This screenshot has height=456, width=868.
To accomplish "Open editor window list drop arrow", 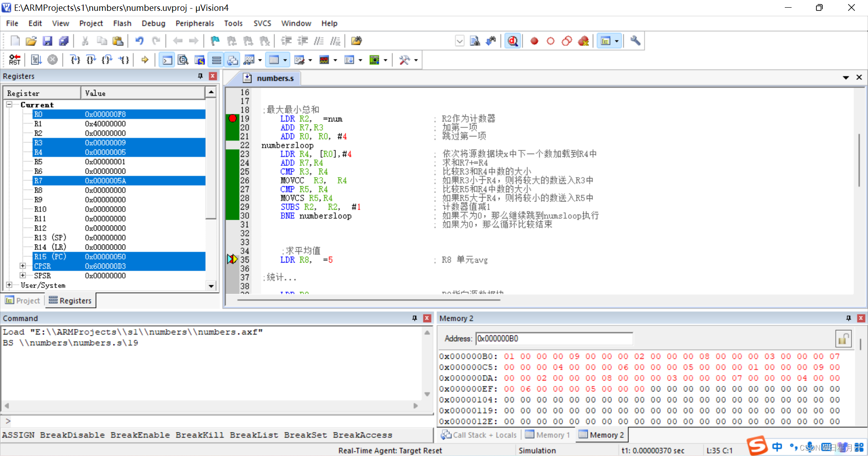I will [x=846, y=78].
